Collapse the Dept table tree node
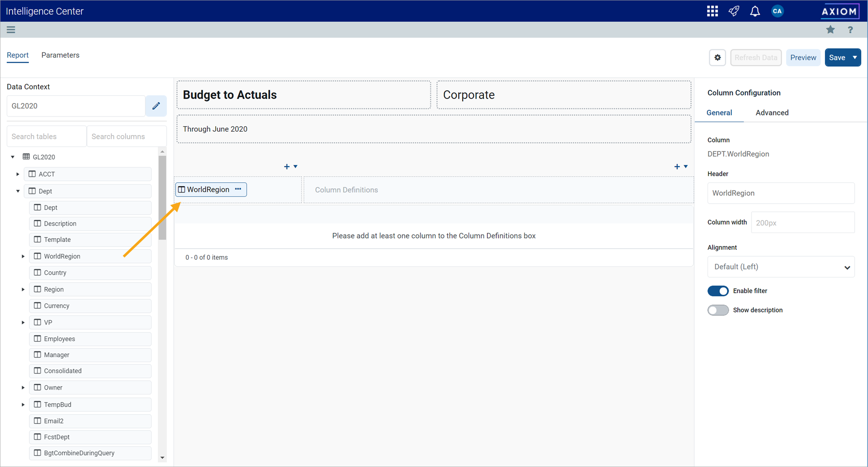The height and width of the screenshot is (467, 868). pos(18,191)
